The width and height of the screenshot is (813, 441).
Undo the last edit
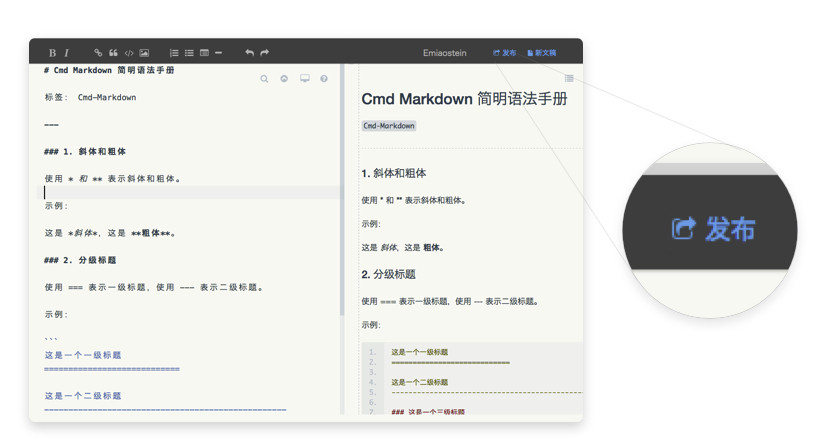249,52
